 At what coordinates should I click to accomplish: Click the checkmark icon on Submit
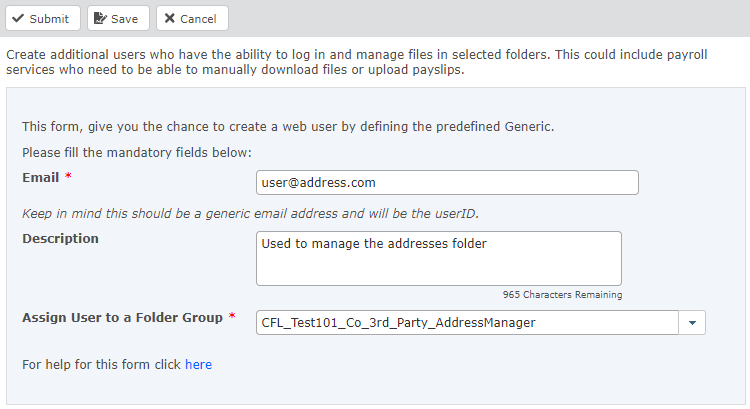(18, 19)
